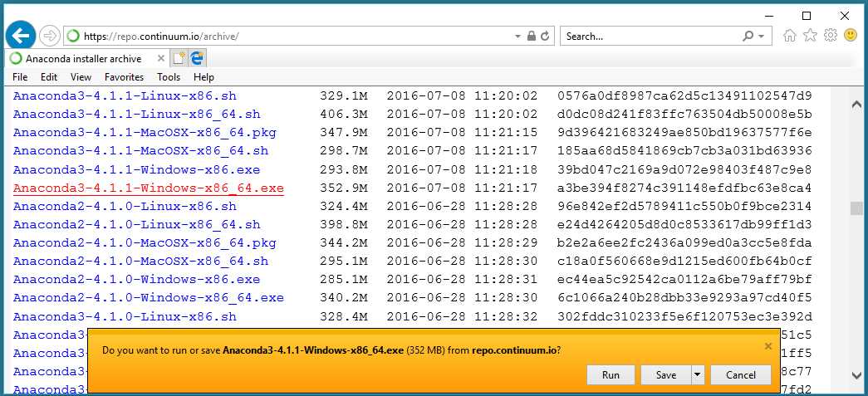The height and width of the screenshot is (396, 868).
Task: Click the Home icon
Action: coord(790,36)
